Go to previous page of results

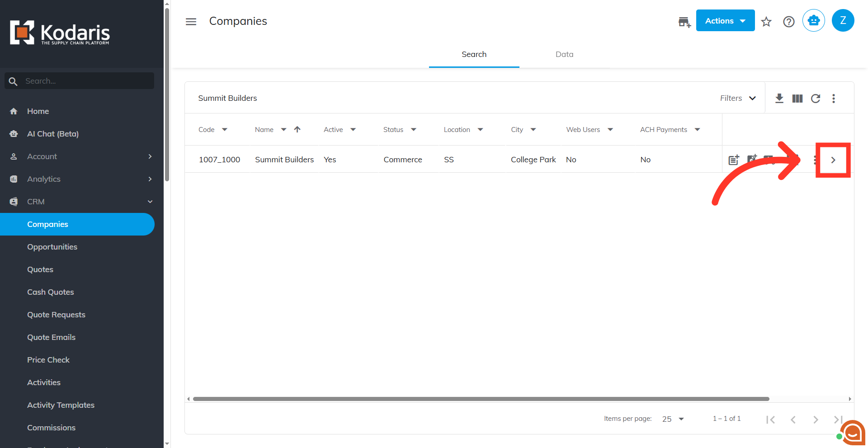793,420
